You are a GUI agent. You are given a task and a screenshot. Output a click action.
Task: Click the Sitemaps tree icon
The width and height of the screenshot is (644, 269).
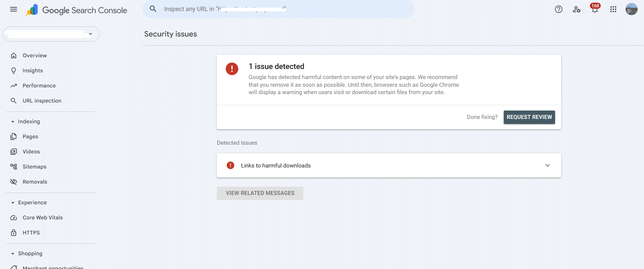pos(13,167)
